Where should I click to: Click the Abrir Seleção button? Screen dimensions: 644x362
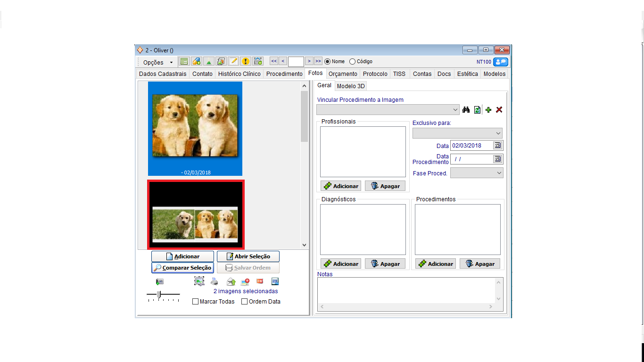point(248,256)
